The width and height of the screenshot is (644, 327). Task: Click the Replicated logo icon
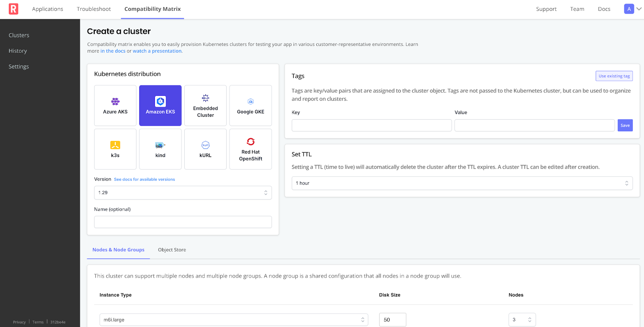tap(14, 9)
